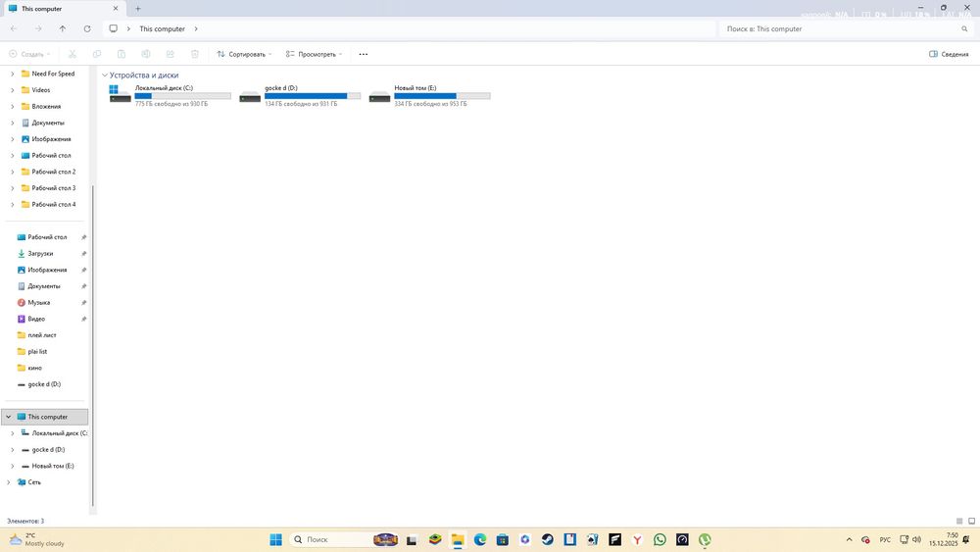Open pinned Видео in quick access
This screenshot has width=980, height=552.
[35, 319]
